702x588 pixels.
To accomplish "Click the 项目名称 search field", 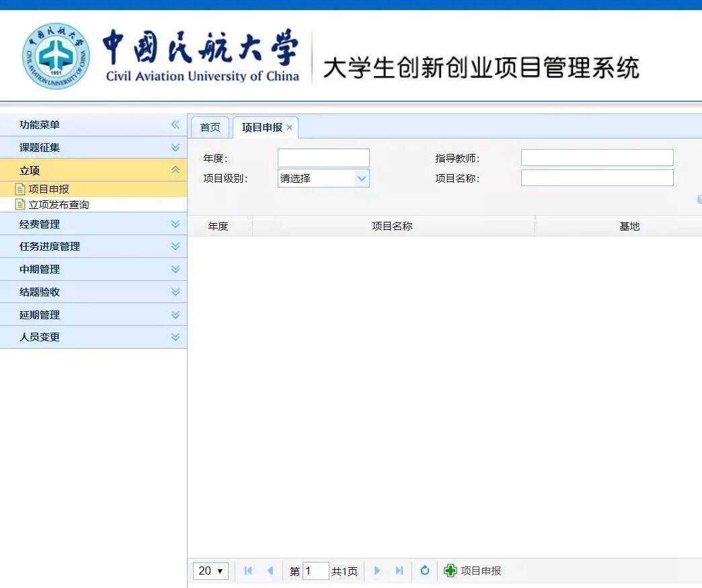I will [x=597, y=178].
